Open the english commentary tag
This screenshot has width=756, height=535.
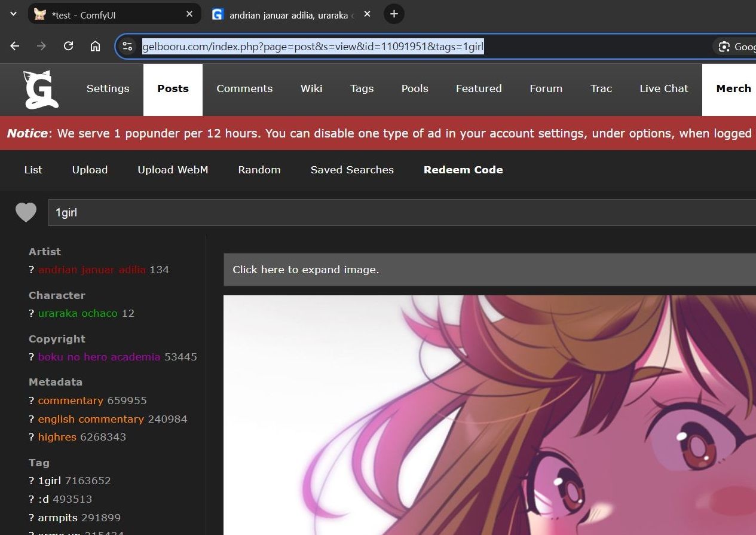pyautogui.click(x=91, y=419)
